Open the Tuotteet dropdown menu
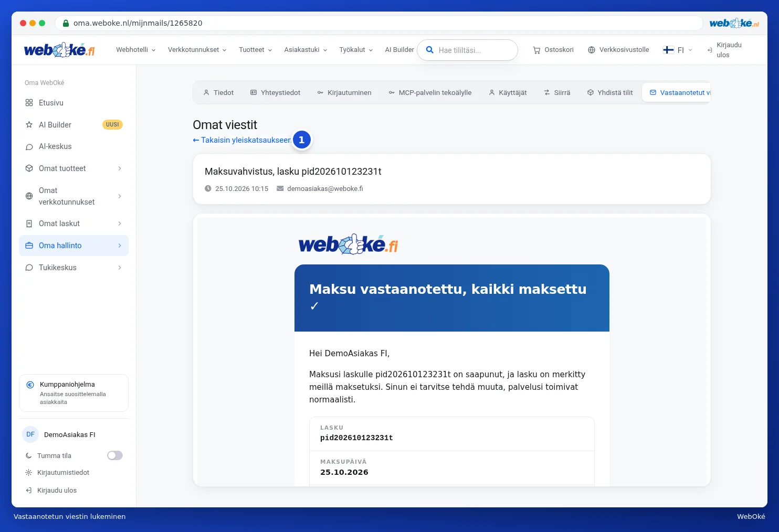 click(x=256, y=50)
